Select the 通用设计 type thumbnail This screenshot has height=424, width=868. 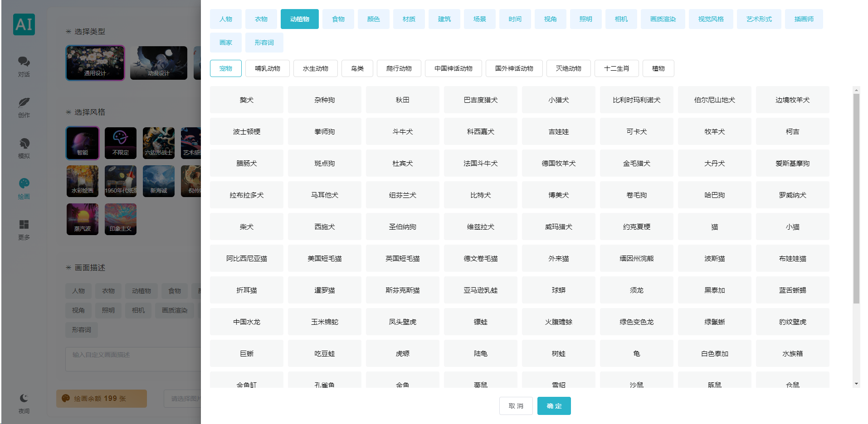95,63
